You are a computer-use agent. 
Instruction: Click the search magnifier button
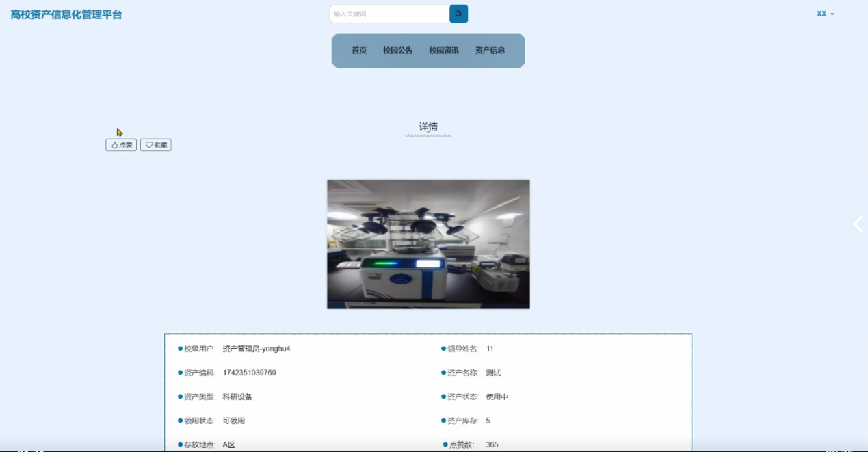click(458, 14)
